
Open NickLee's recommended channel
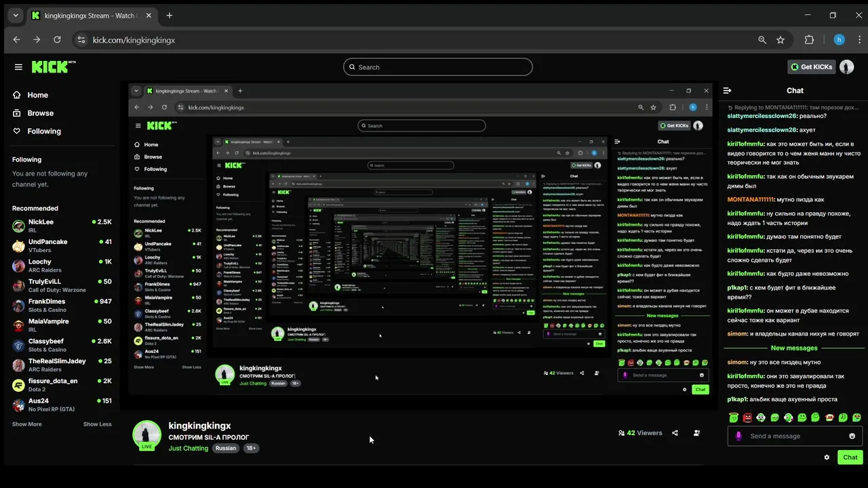click(x=62, y=226)
